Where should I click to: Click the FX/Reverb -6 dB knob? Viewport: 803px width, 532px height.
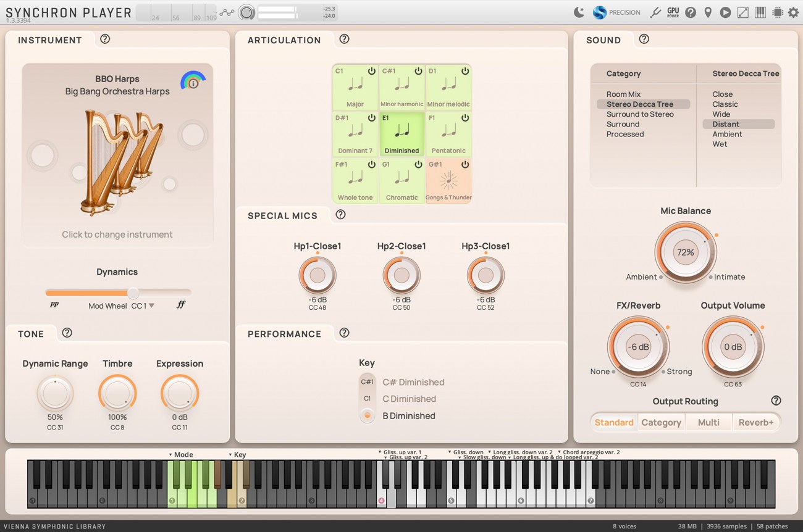coord(638,347)
